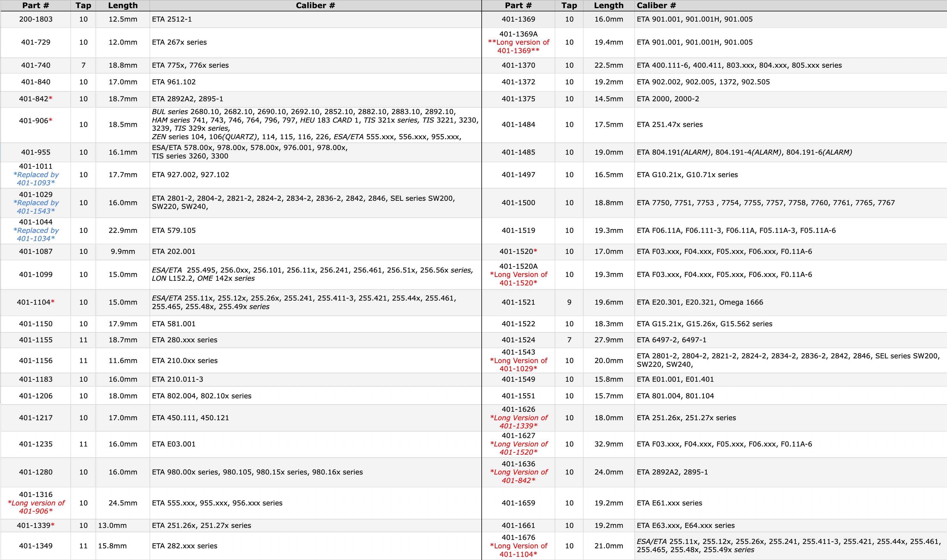Screen dimensions: 947x560
Task: Click left table Part # header
Action: (36, 6)
